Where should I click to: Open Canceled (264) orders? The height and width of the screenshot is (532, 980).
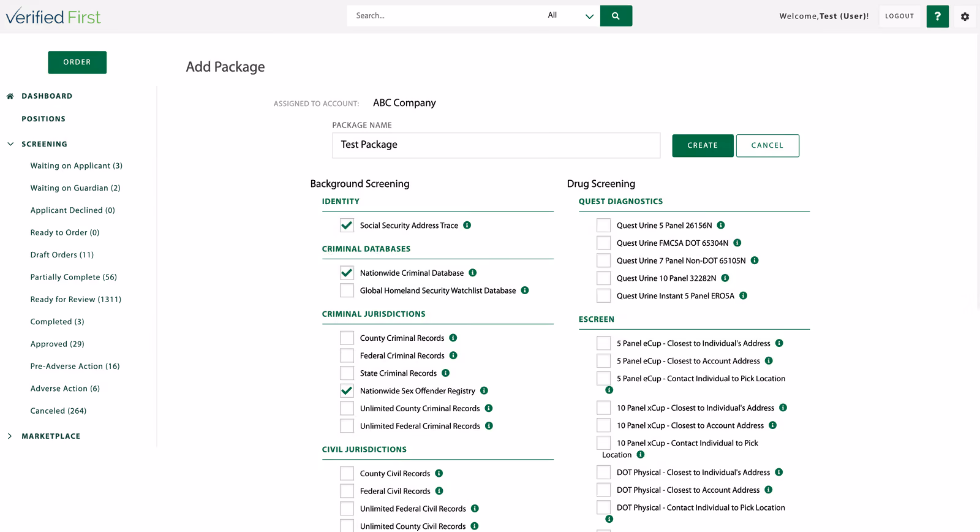click(58, 411)
